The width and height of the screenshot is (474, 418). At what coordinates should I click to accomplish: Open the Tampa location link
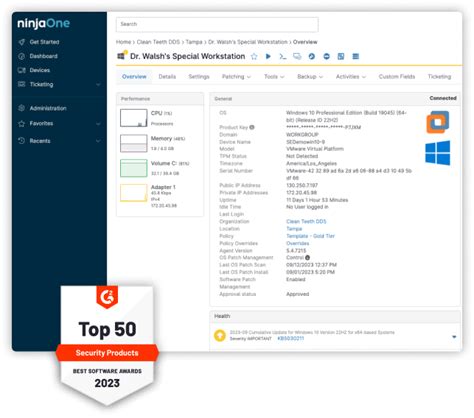click(x=294, y=229)
